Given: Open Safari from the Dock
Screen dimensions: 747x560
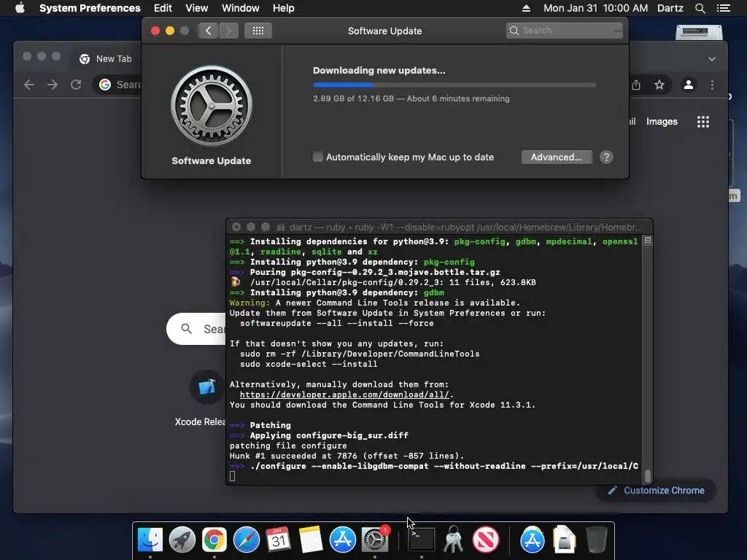Looking at the screenshot, I should click(x=247, y=540).
